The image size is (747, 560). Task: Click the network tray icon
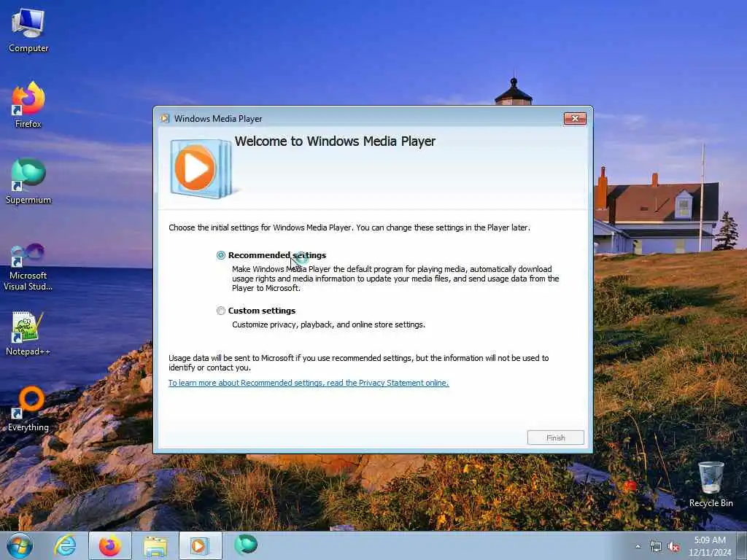(x=656, y=547)
